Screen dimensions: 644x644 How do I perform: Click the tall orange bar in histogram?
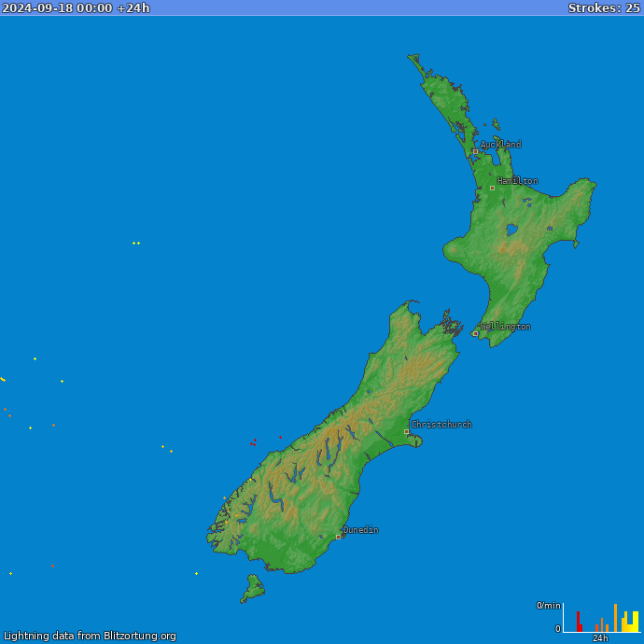point(615,618)
